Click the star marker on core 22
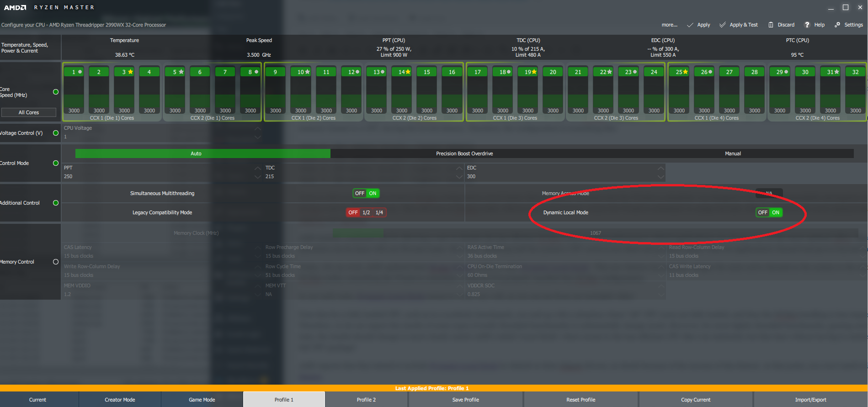Screen dimensions: 868x407 coord(609,72)
